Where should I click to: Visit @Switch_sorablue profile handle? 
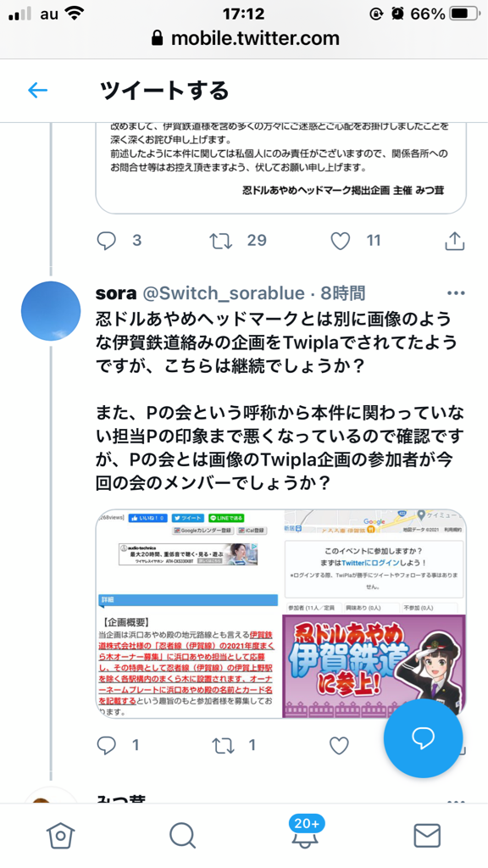(x=224, y=292)
